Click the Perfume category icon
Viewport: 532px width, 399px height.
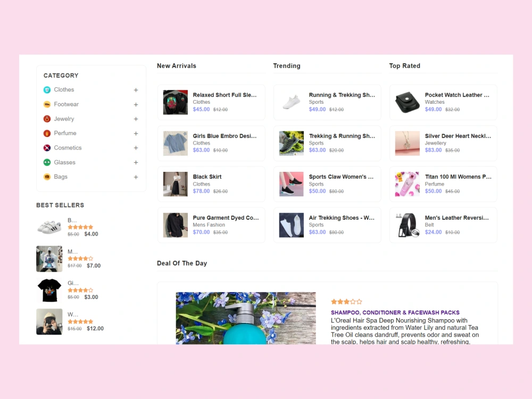tap(47, 134)
